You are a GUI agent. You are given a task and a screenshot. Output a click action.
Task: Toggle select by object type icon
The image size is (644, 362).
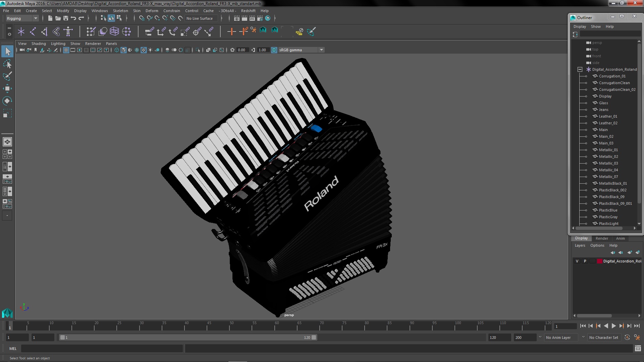(x=111, y=18)
